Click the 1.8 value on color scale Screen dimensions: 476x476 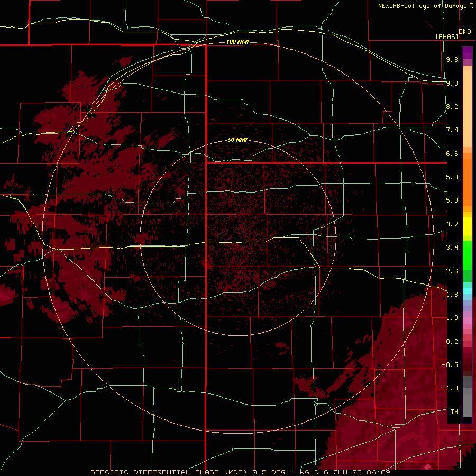pos(452,295)
